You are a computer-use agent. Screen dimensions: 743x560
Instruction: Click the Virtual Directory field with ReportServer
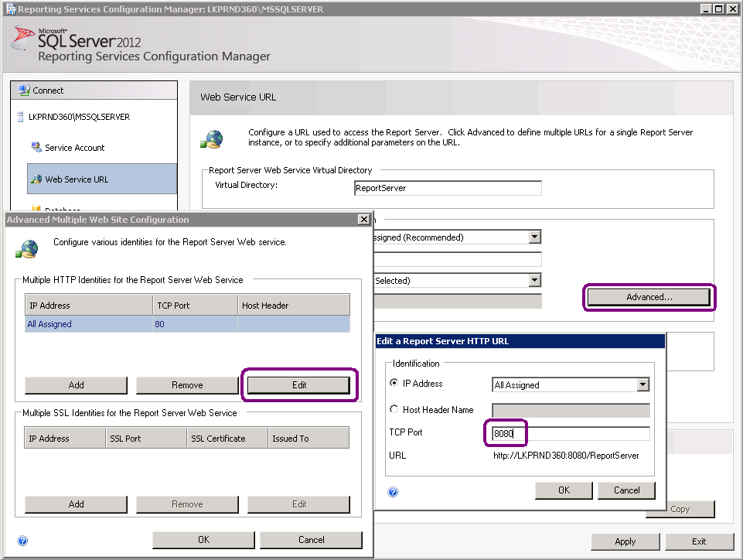448,188
